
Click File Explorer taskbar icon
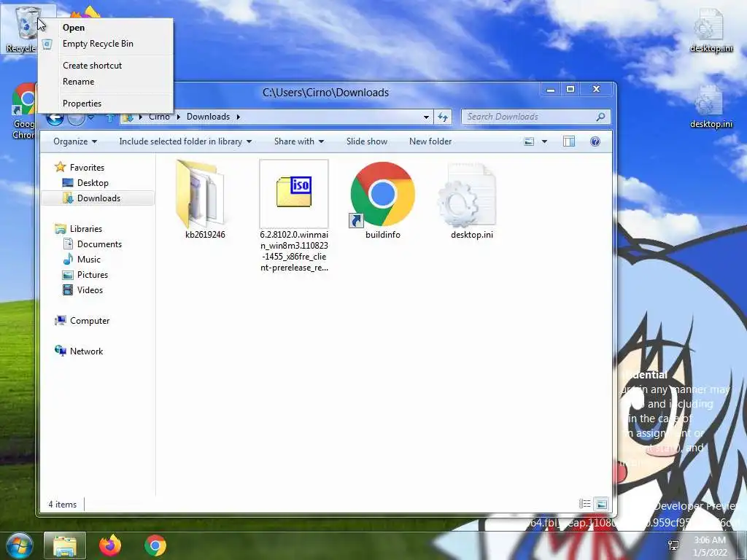[65, 545]
